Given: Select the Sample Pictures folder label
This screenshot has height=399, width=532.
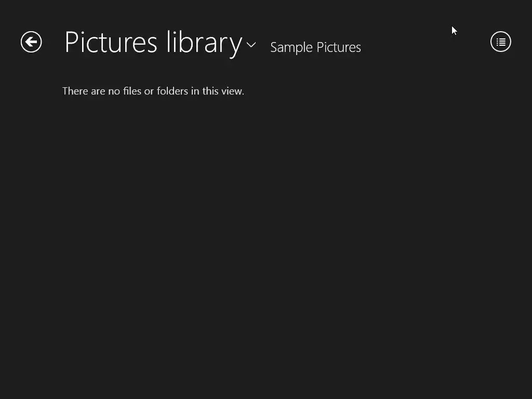Looking at the screenshot, I should 315,47.
